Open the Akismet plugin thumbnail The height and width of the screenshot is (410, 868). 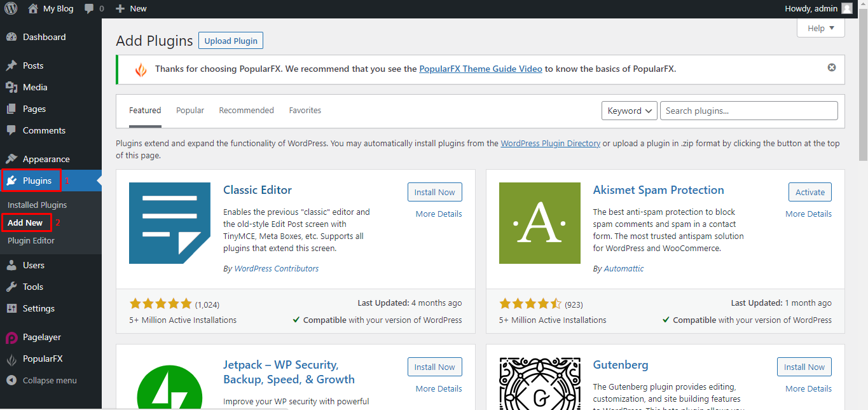[x=540, y=223]
